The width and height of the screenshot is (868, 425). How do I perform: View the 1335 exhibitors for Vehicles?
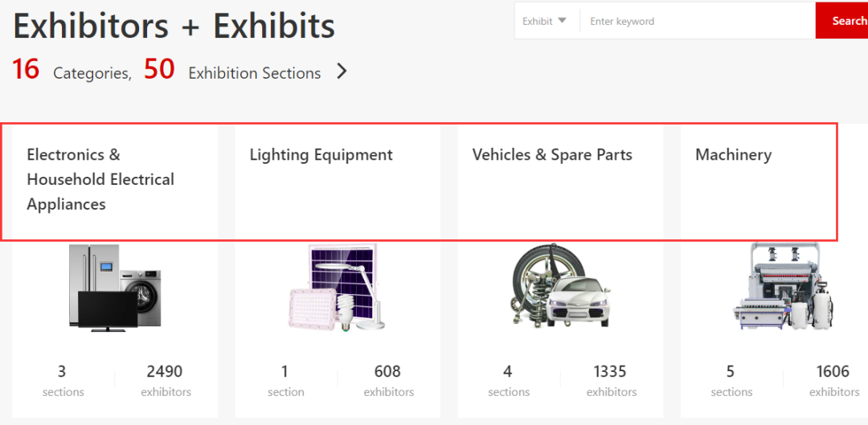point(611,380)
